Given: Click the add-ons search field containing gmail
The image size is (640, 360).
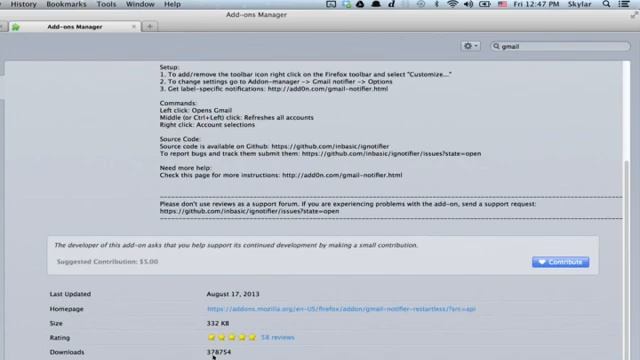Looking at the screenshot, I should pos(560,46).
